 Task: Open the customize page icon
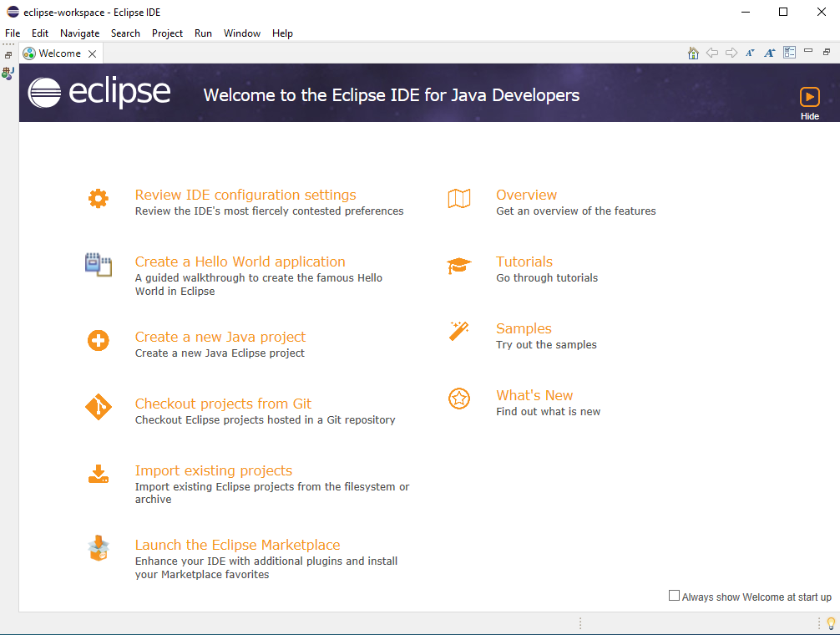[789, 53]
